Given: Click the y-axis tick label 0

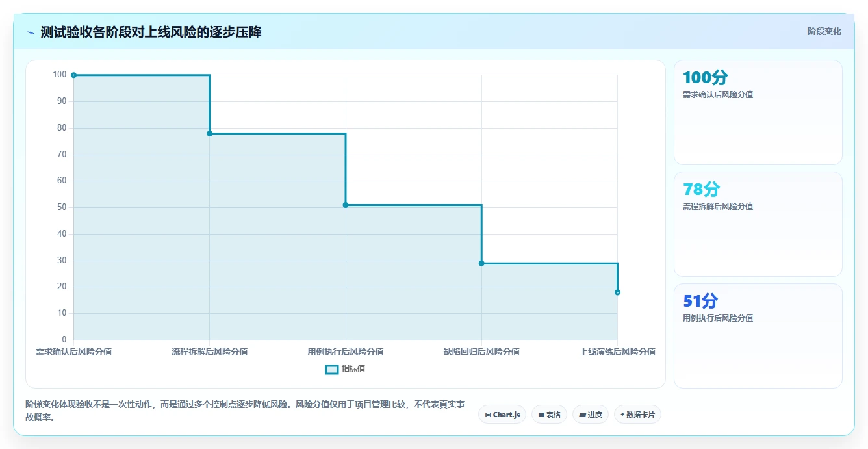Looking at the screenshot, I should pyautogui.click(x=64, y=339).
